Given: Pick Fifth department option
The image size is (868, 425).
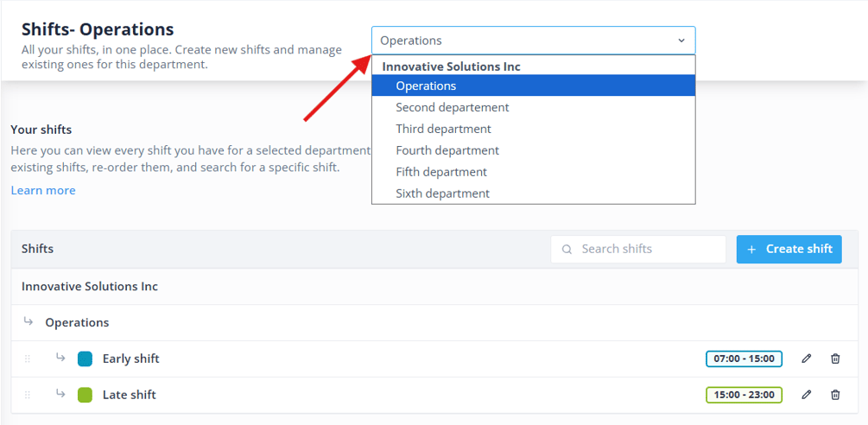Looking at the screenshot, I should [533, 172].
